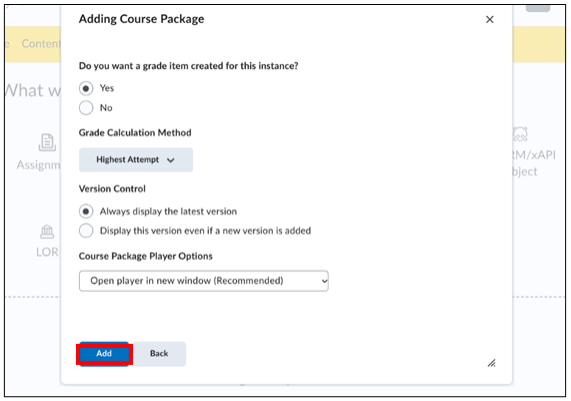
Task: Click the LOR label in background
Action: (x=47, y=252)
